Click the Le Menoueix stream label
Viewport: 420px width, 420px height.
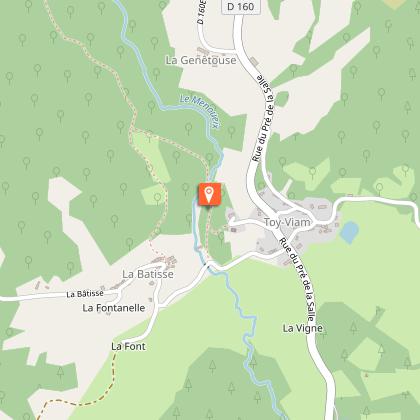[200, 111]
